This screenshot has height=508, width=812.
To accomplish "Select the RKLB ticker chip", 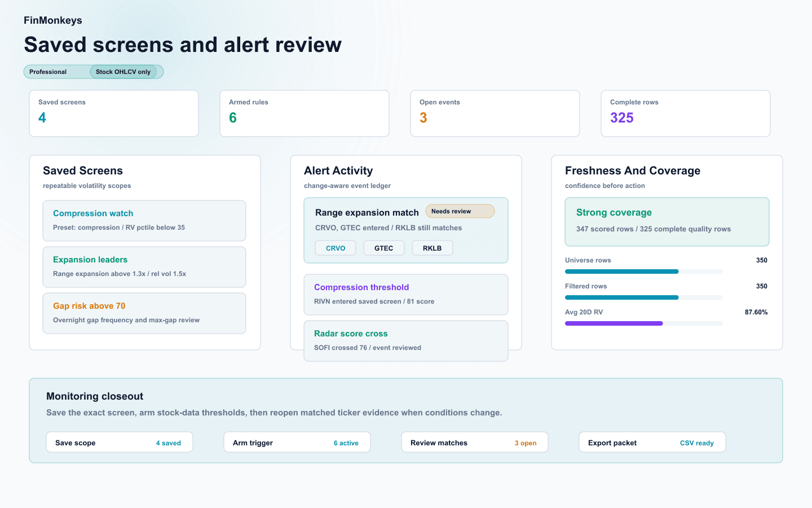I will click(433, 248).
